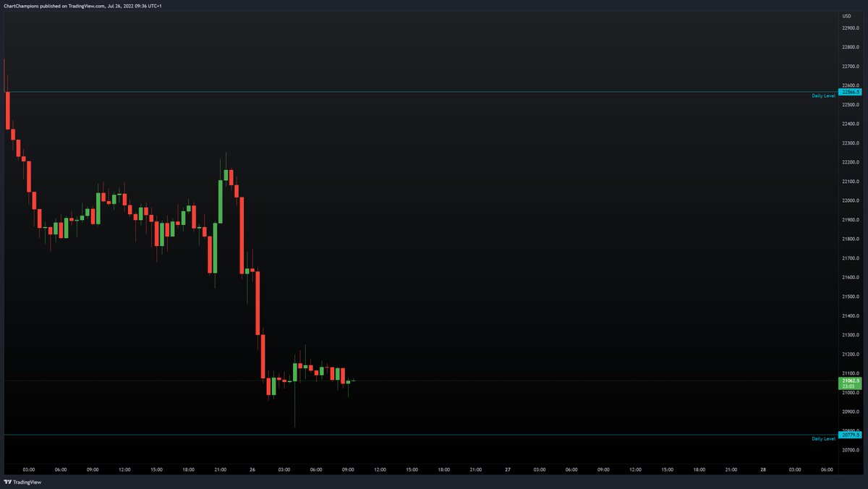Click the 20779.3 price tag at the bottom
The width and height of the screenshot is (868, 489).
tap(849, 435)
